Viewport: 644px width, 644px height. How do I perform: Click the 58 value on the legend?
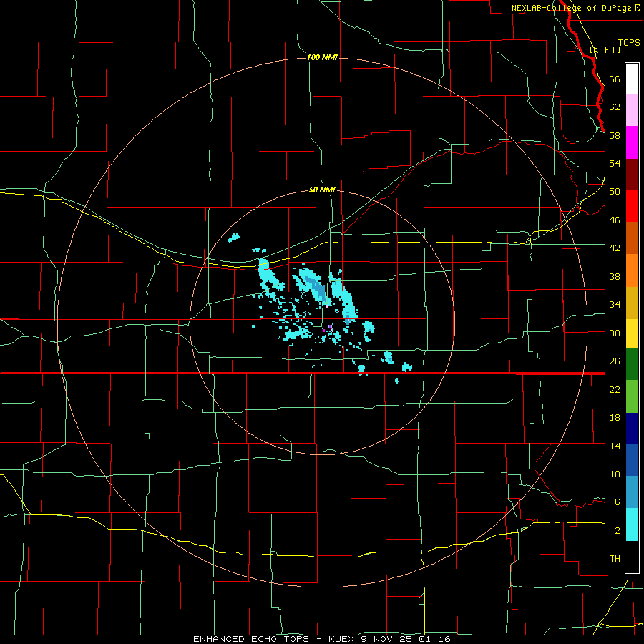[615, 135]
